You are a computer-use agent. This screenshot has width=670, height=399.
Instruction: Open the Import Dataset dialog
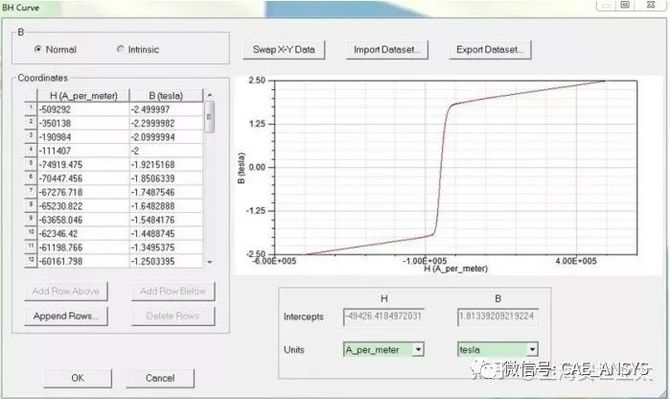click(x=387, y=50)
